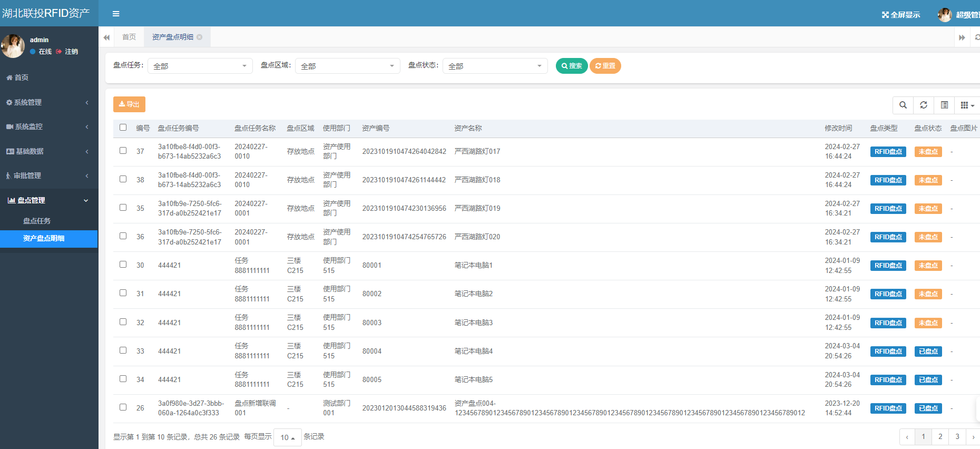Image resolution: width=980 pixels, height=449 pixels.
Task: Switch to the 首页 tab
Action: point(129,37)
